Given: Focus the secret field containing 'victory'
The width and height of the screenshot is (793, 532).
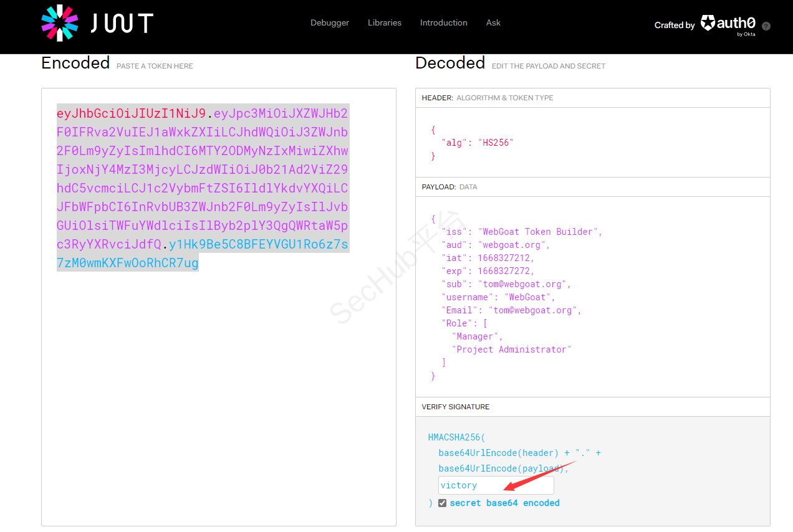Looking at the screenshot, I should coord(496,485).
